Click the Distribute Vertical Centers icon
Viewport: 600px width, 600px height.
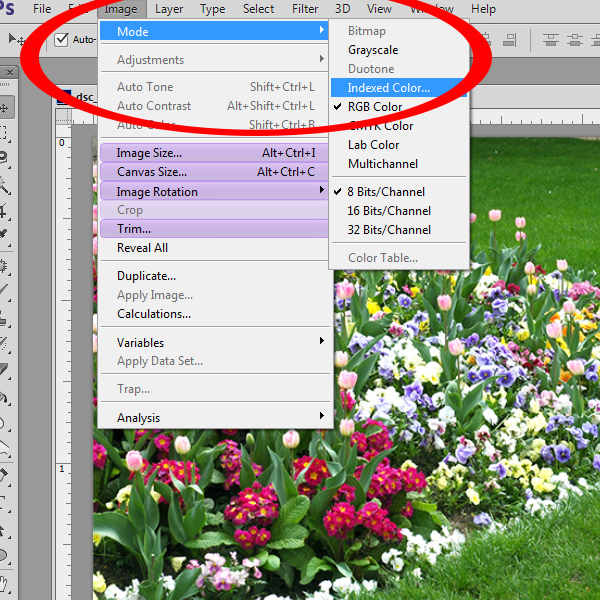click(x=575, y=39)
